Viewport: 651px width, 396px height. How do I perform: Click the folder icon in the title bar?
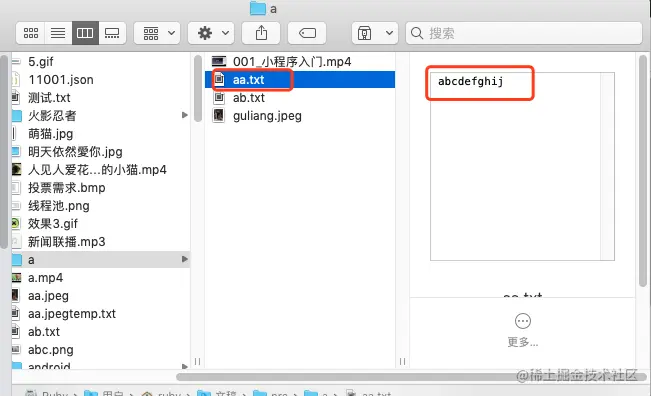[257, 8]
